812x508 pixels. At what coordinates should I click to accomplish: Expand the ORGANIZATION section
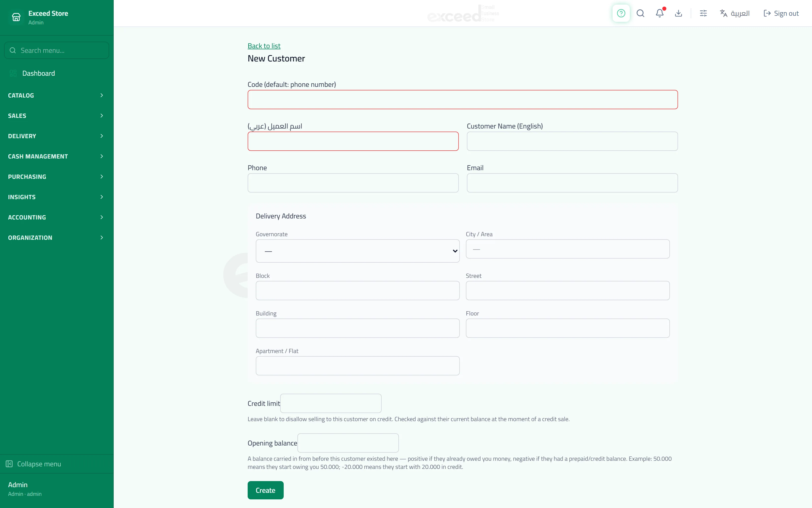click(56, 237)
